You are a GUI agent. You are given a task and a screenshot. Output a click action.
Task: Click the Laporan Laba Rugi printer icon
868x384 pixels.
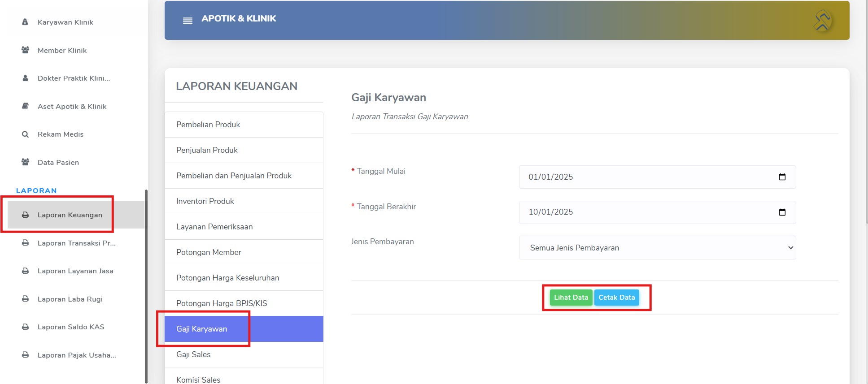point(25,299)
